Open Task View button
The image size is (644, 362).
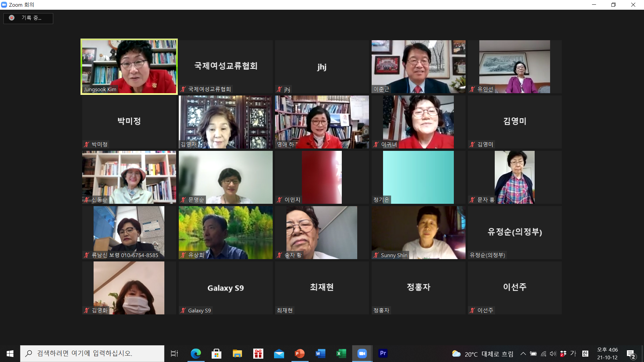(174, 353)
